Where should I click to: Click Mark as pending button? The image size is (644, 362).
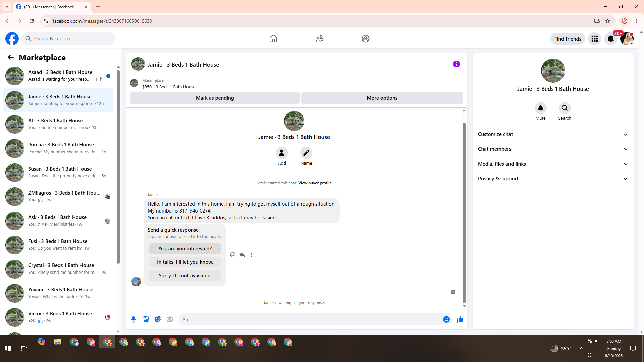coord(215,98)
